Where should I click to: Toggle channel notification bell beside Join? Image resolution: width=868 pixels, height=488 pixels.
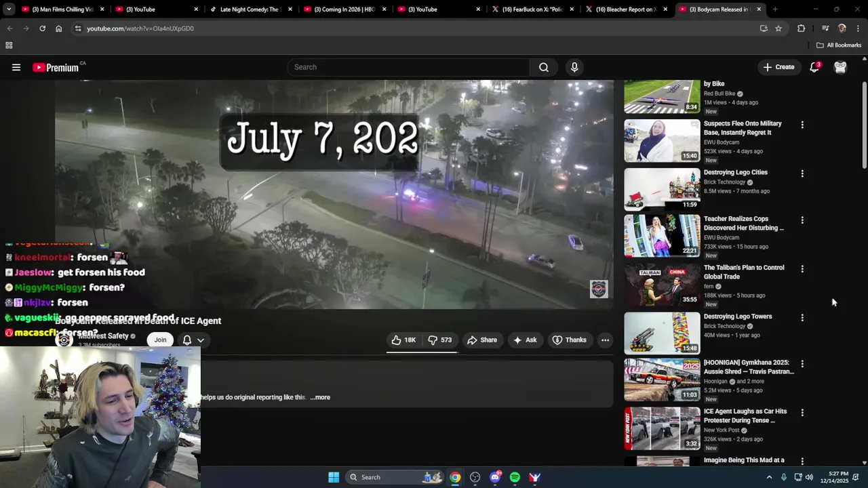(187, 340)
